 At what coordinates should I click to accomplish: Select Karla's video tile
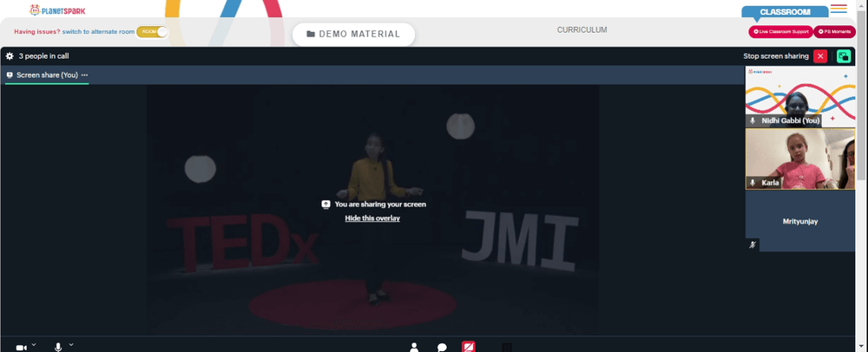[x=800, y=160]
